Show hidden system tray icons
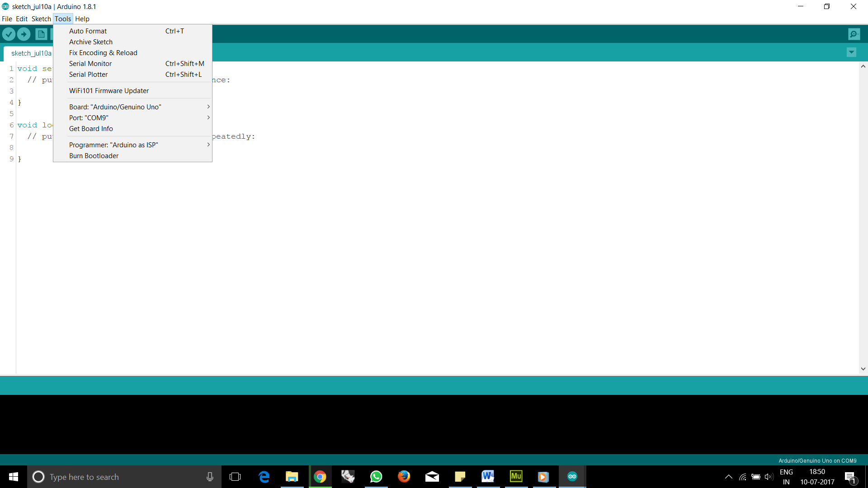 728,477
